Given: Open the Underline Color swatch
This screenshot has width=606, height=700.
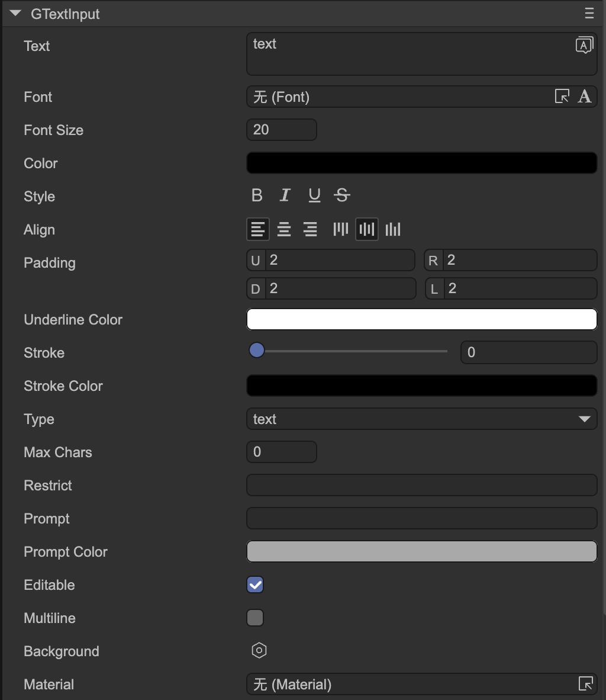Looking at the screenshot, I should pos(421,319).
